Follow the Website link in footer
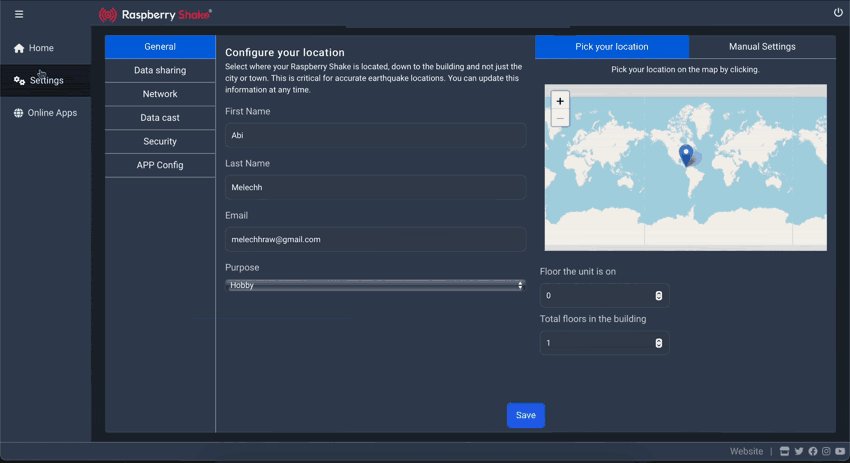Image resolution: width=850 pixels, height=463 pixels. (746, 452)
